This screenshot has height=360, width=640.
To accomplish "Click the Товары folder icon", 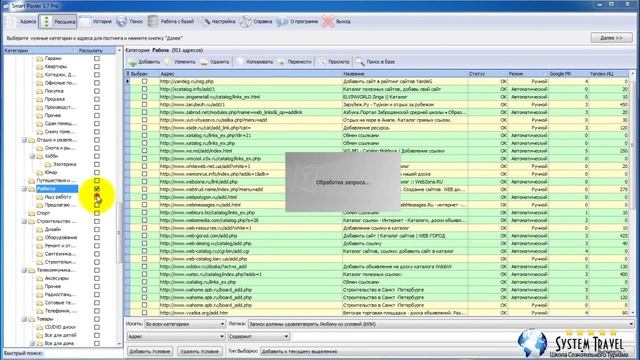I will coord(31,319).
